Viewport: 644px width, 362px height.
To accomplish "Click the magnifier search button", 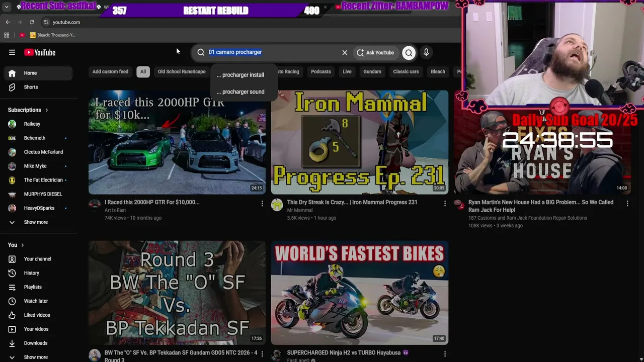I will 409,52.
